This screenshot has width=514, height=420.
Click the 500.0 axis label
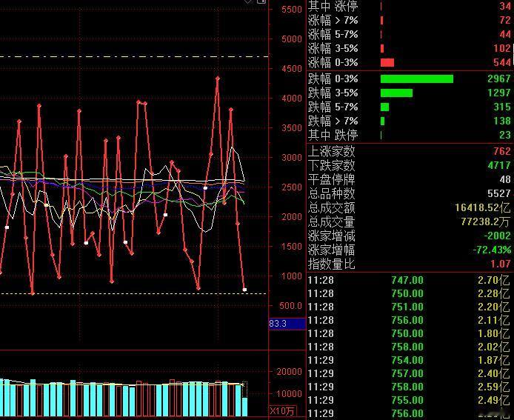[290, 306]
